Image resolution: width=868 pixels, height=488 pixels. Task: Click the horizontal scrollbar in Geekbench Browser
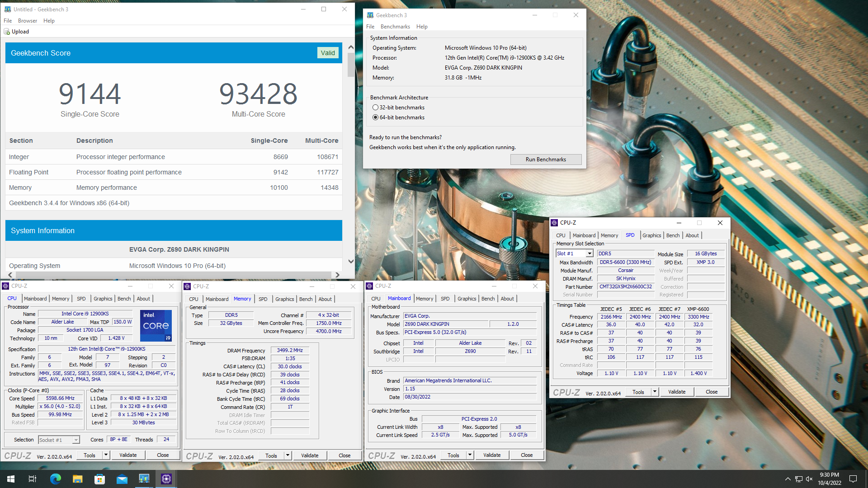click(x=173, y=275)
